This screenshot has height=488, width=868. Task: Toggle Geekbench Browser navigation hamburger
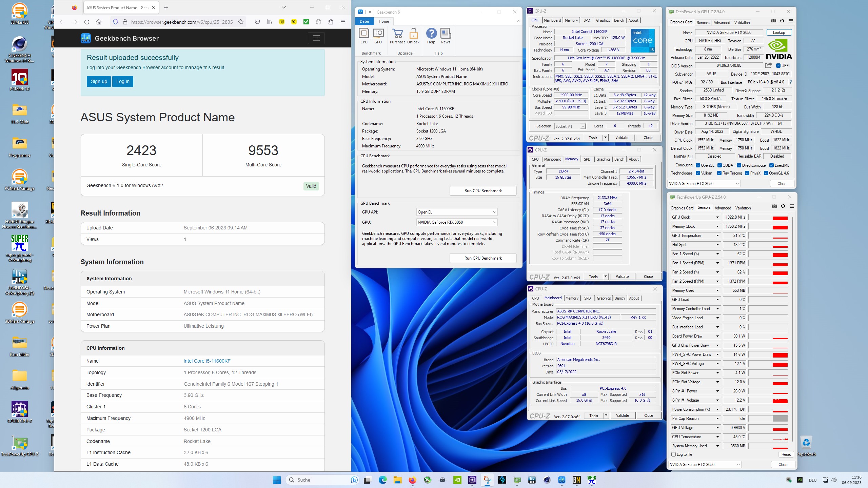tap(316, 38)
